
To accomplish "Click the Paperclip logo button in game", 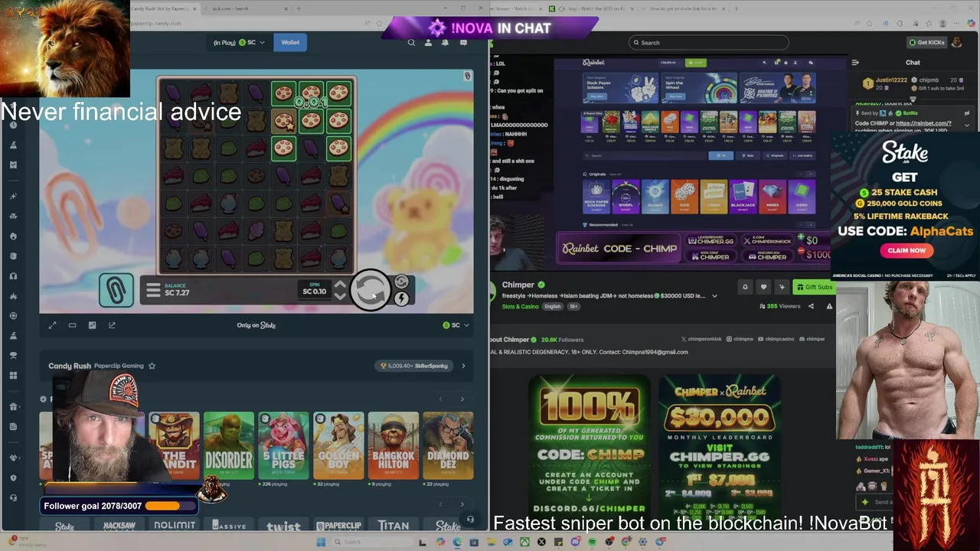I will pos(116,290).
